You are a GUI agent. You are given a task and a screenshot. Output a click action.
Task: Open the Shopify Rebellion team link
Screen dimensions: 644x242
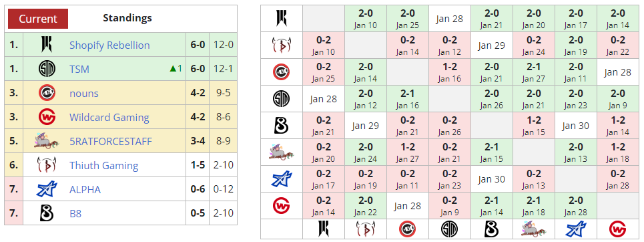(109, 45)
